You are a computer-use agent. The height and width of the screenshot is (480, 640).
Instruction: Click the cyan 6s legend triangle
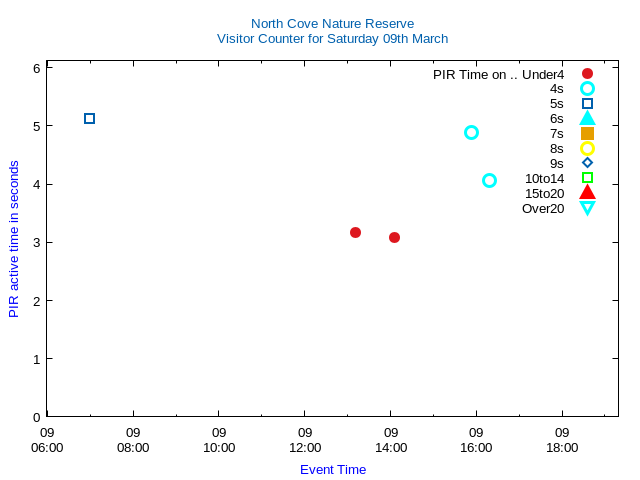(x=587, y=118)
